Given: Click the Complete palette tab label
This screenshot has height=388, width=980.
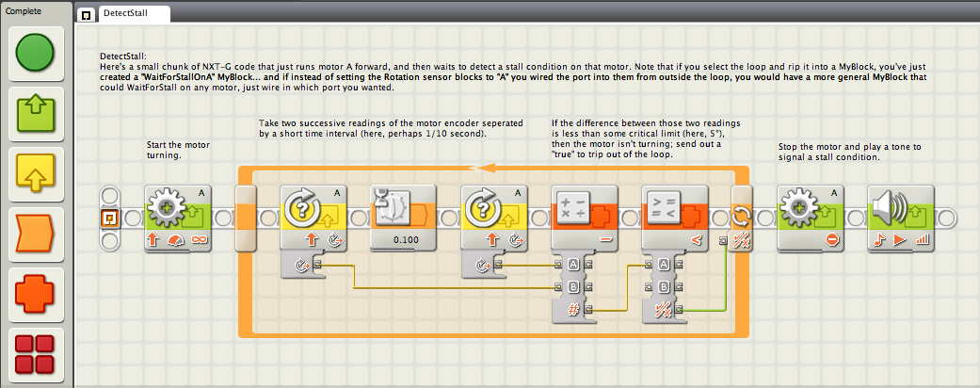Looking at the screenshot, I should 24,10.
